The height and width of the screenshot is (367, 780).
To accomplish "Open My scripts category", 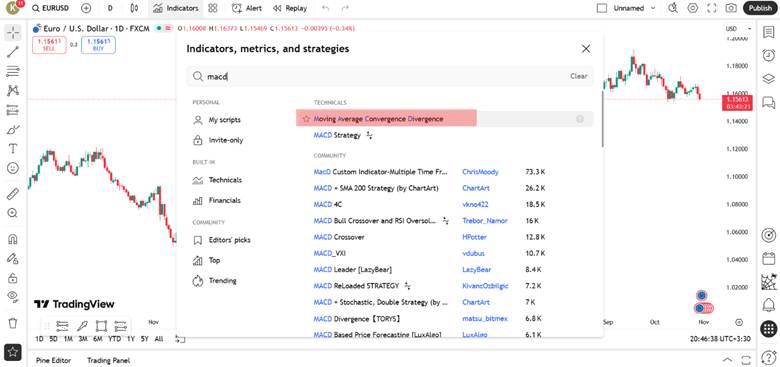I will click(x=217, y=120).
